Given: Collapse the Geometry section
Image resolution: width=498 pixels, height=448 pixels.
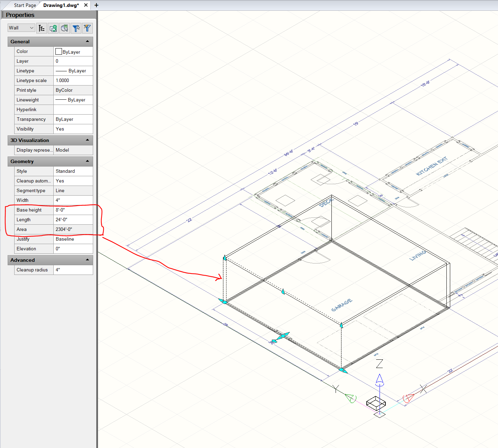Looking at the screenshot, I should point(87,161).
